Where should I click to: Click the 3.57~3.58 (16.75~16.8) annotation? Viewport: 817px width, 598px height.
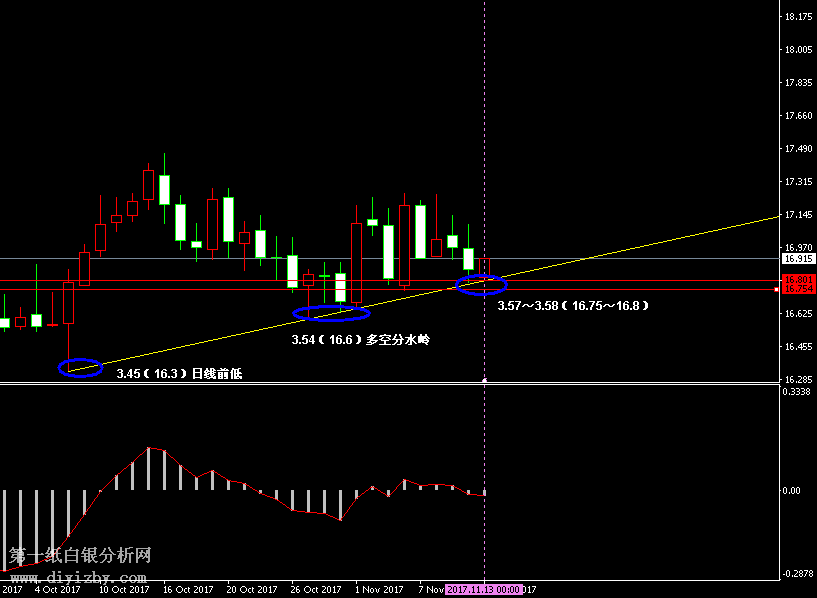[x=573, y=305]
